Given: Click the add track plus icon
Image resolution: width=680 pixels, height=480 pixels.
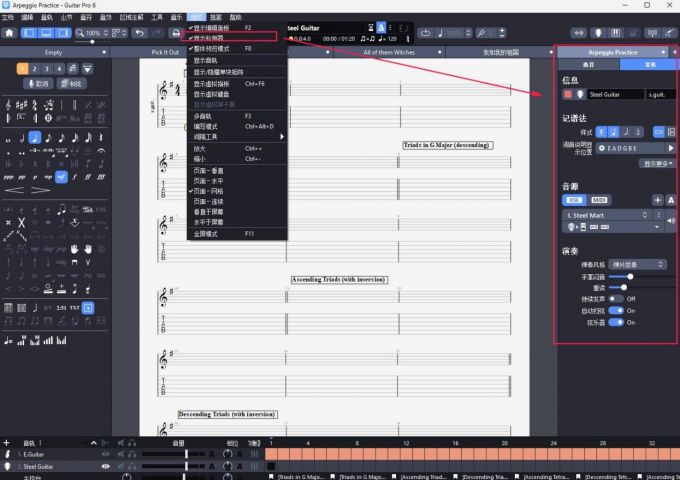Looking at the screenshot, I should coord(6,443).
